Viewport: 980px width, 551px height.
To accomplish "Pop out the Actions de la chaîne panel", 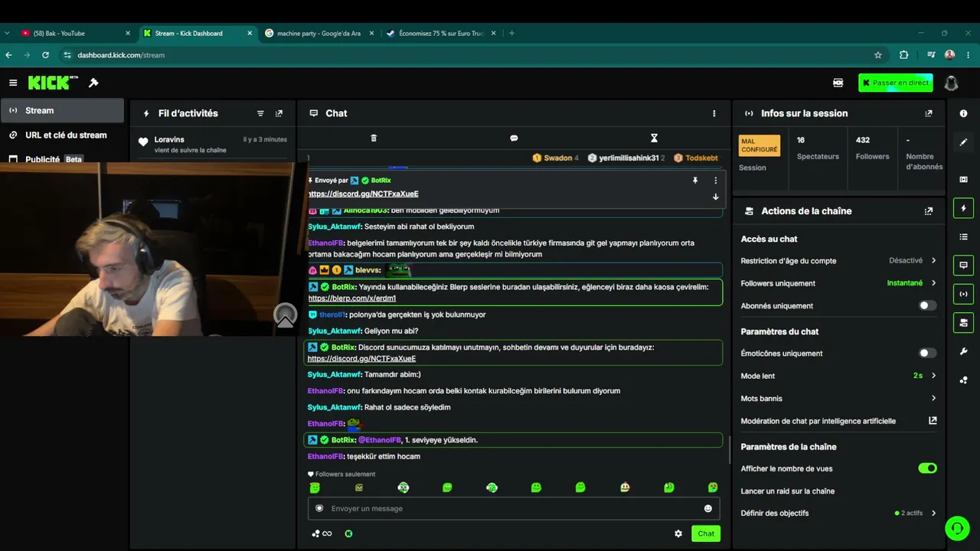I will (929, 211).
